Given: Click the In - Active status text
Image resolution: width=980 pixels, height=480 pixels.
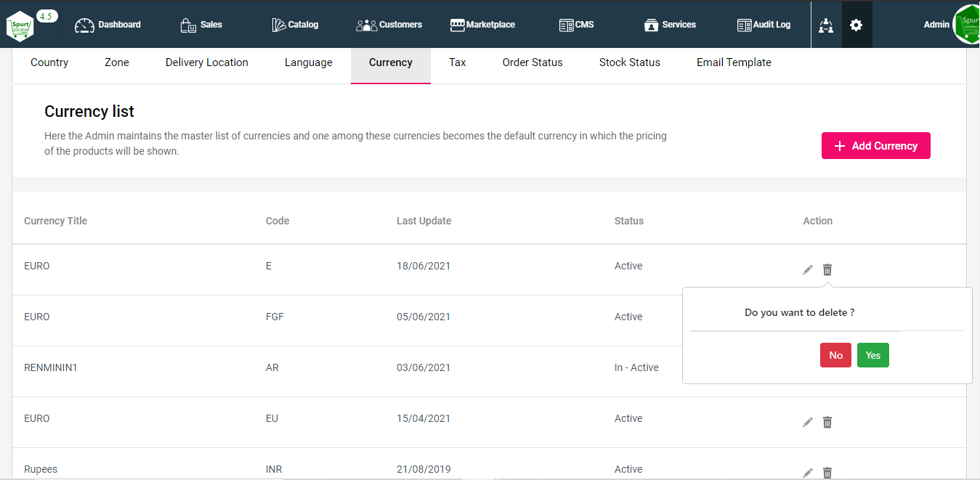Looking at the screenshot, I should pos(636,367).
